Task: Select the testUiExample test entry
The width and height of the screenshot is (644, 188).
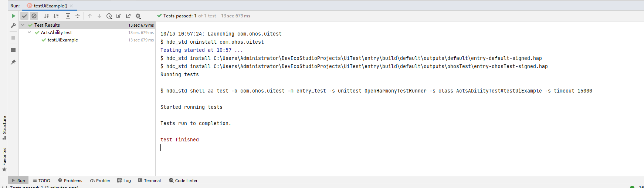Action: click(x=62, y=40)
